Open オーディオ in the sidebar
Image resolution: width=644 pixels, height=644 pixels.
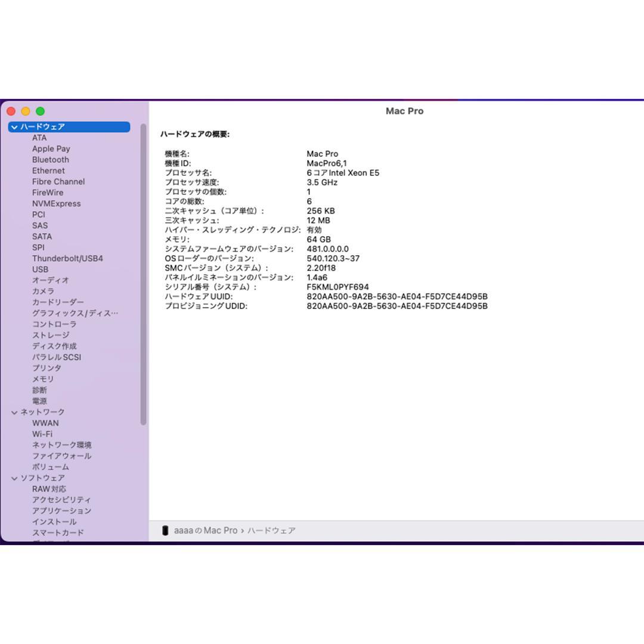[x=51, y=280]
